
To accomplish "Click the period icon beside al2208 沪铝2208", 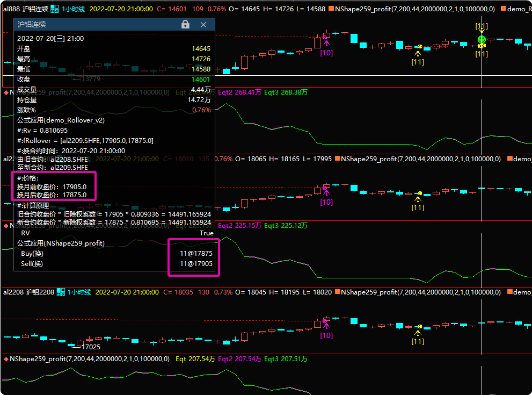I will click(62, 292).
